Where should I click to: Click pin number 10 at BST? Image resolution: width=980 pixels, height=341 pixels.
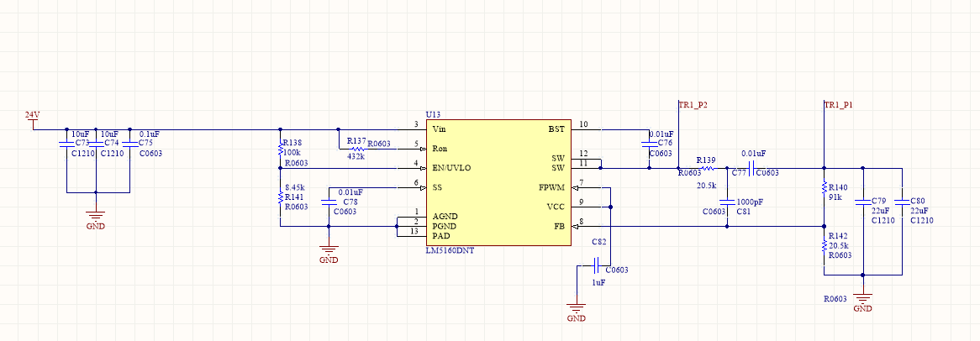[584, 125]
